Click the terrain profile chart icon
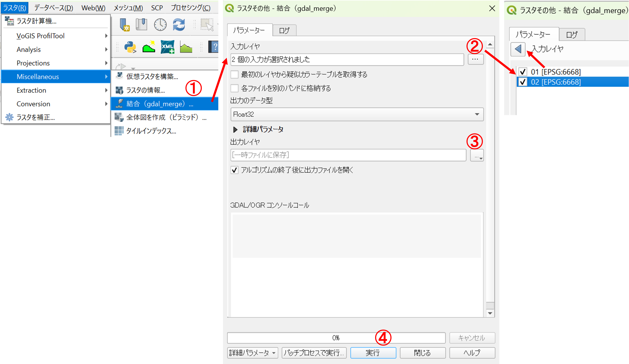Image resolution: width=629 pixels, height=364 pixels. tap(186, 47)
